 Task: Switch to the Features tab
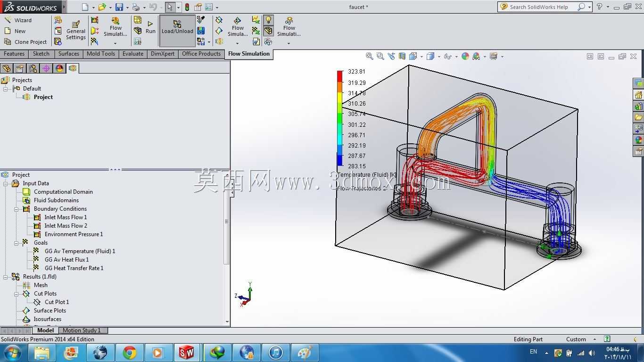[x=14, y=54]
